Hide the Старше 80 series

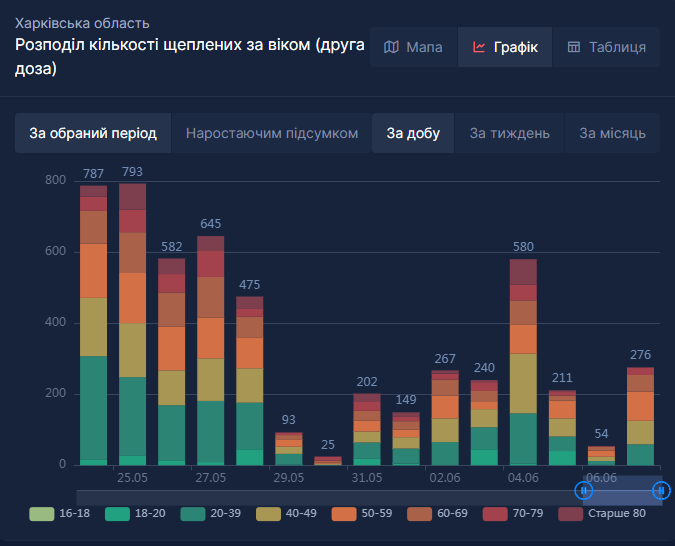click(602, 514)
